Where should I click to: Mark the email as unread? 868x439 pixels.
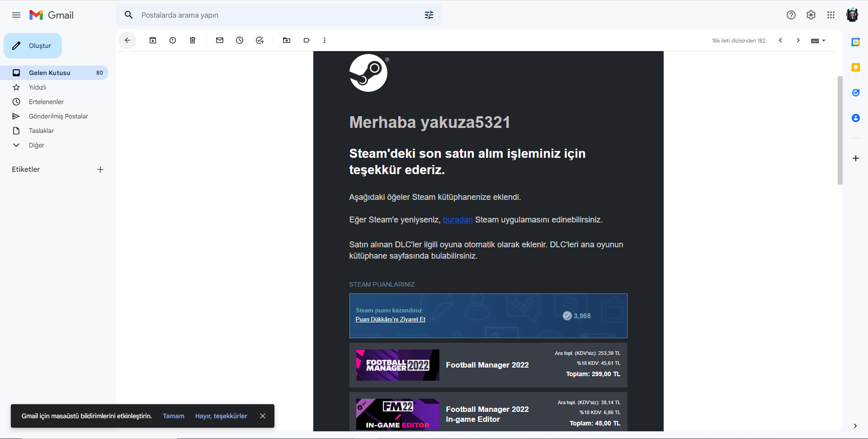[220, 40]
